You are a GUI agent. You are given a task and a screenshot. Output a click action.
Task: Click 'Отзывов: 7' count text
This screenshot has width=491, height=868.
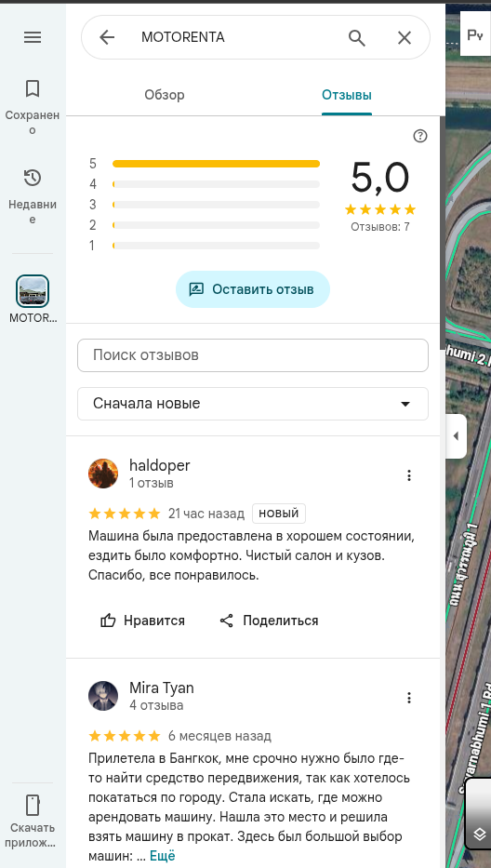380,226
